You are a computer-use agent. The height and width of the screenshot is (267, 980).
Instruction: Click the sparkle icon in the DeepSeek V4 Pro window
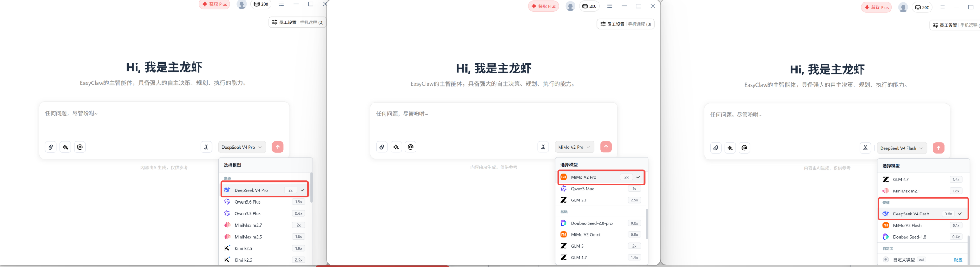coord(65,147)
